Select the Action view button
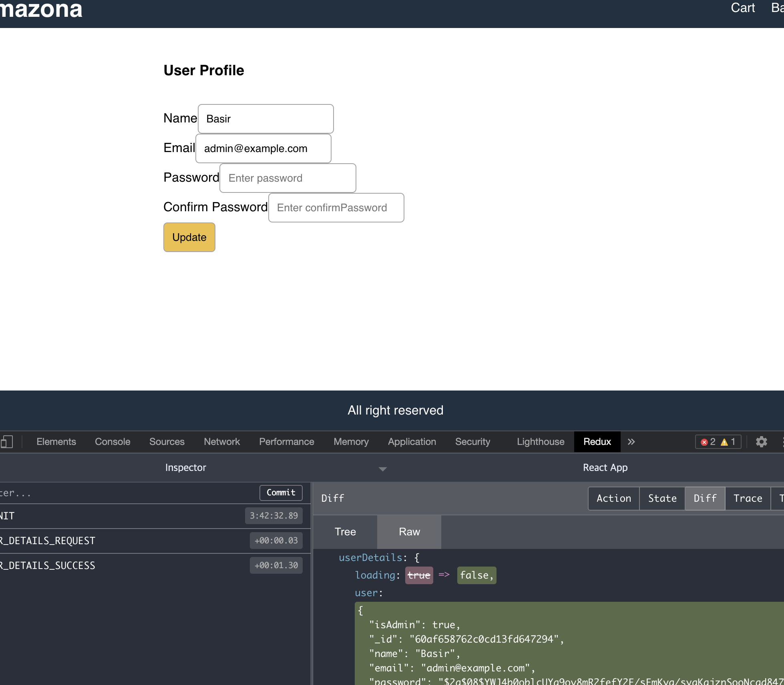This screenshot has width=784, height=685. (x=613, y=498)
